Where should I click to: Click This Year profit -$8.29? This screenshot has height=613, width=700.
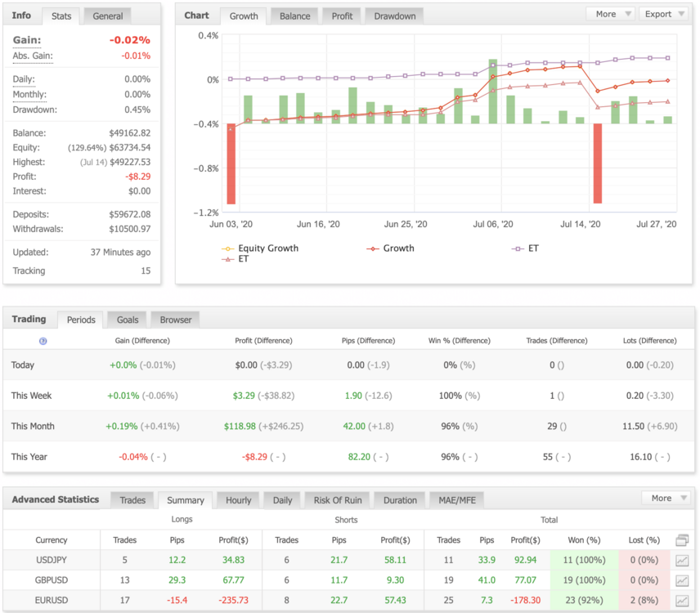coord(254,457)
